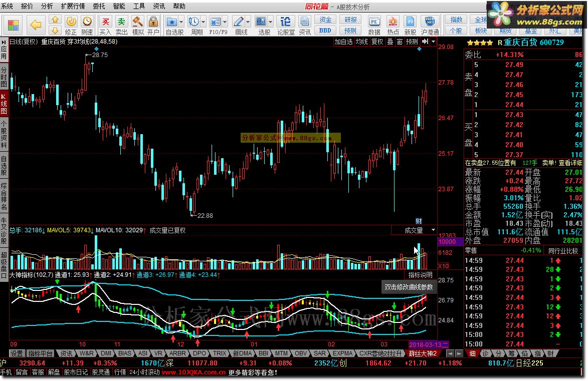Image resolution: width=588 pixels, height=381 pixels.
Task: Click the colorful home grid icon
Action: [13, 25]
